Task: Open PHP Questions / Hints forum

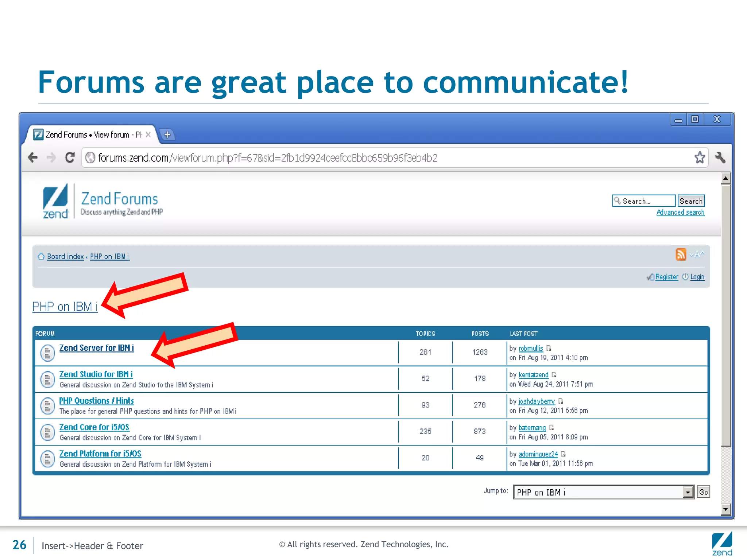Action: (97, 401)
